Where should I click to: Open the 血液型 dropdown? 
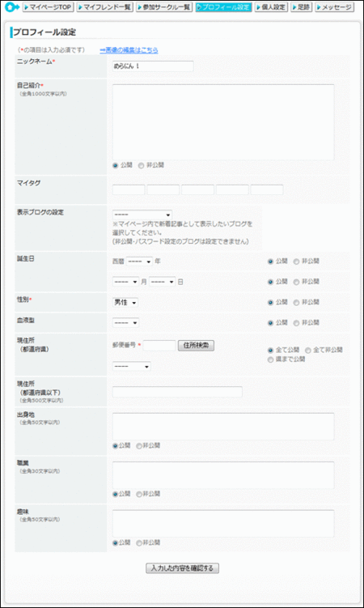pos(125,322)
